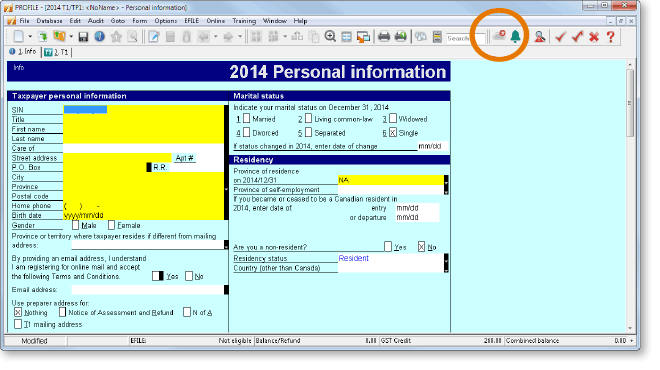Viewport: 660px width, 370px height.
Task: Open the forward arrow history dropdown
Action: pos(240,37)
